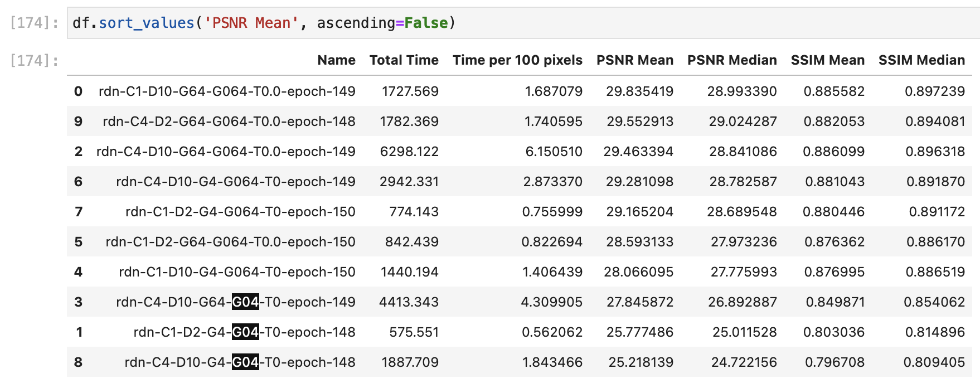Select name rdn-C1-D2-G4-G04-T0-epoch-148
980x388 pixels.
point(244,332)
